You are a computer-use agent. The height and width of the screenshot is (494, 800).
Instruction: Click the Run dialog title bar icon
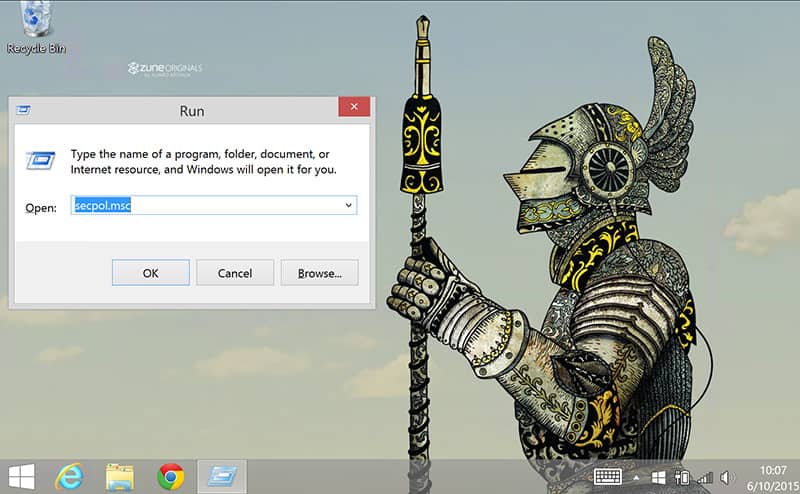(23, 110)
